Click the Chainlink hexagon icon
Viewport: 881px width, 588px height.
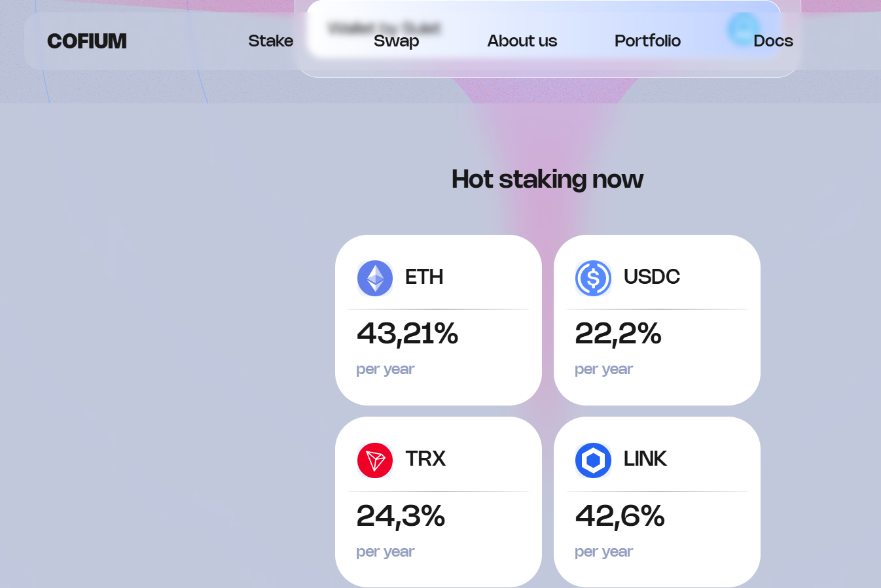click(x=593, y=460)
